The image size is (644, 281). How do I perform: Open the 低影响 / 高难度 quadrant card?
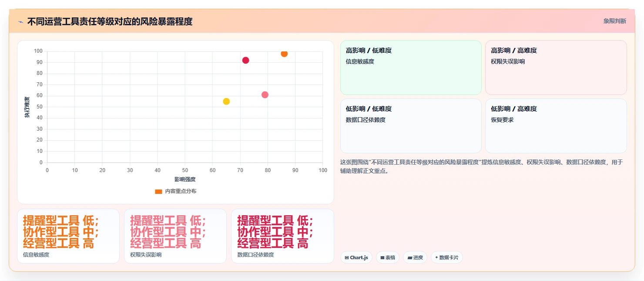coord(556,126)
